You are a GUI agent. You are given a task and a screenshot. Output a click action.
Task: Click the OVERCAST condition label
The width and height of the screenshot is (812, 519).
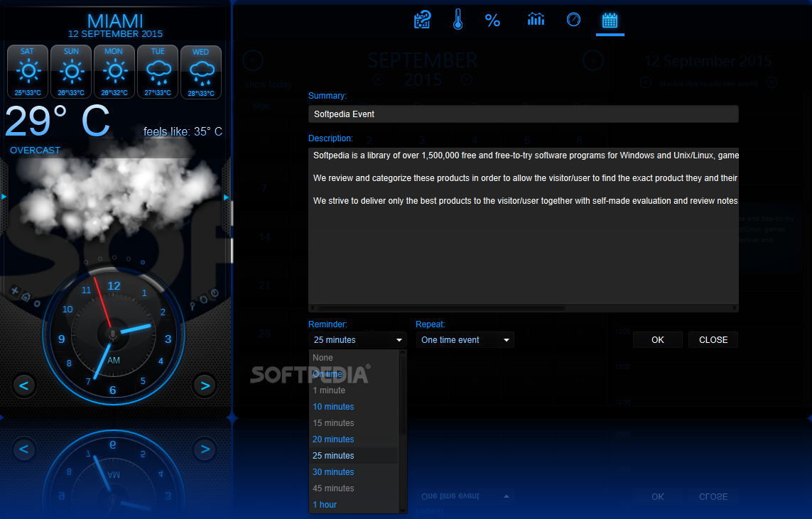point(36,151)
